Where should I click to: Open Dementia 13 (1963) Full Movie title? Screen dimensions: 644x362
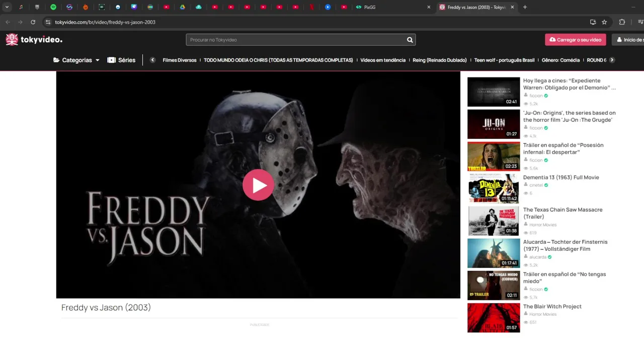coord(561,177)
